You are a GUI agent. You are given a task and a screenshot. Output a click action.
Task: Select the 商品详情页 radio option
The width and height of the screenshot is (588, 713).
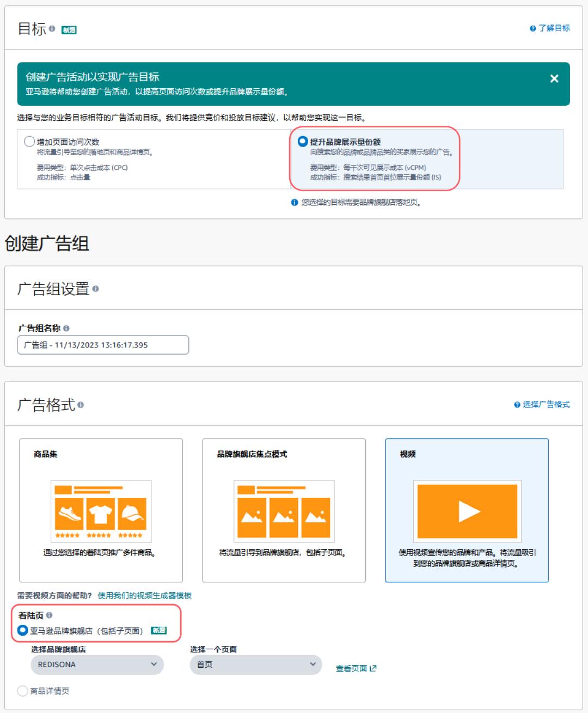click(x=23, y=691)
